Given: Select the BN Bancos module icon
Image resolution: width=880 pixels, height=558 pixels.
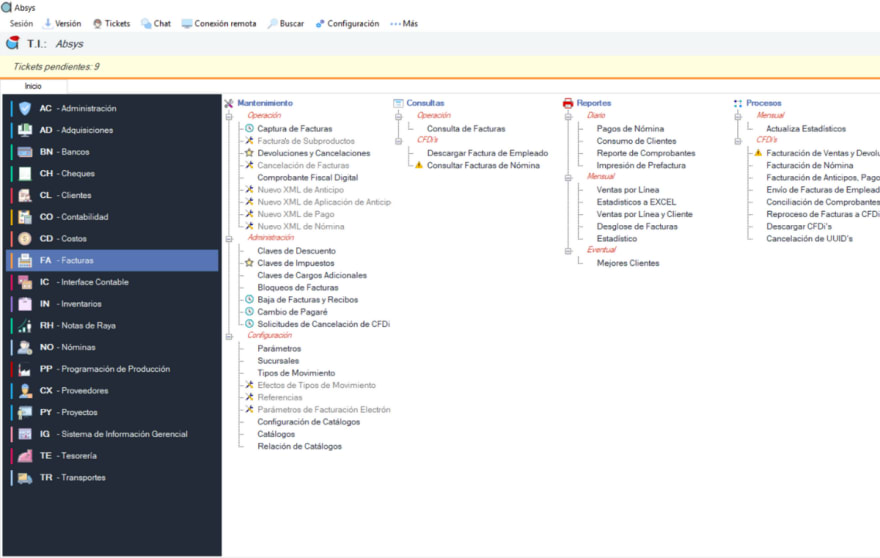Looking at the screenshot, I should coord(25,152).
